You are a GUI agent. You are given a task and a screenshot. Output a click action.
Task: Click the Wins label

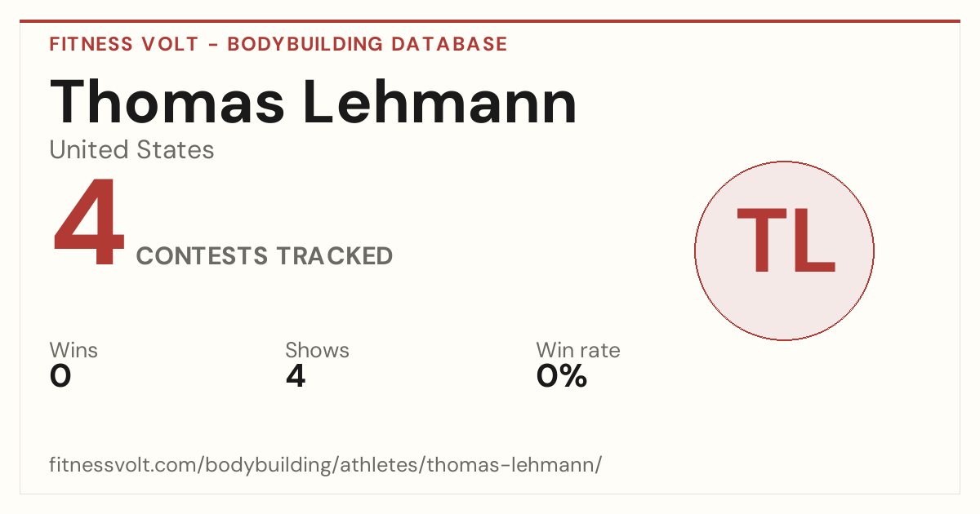pyautogui.click(x=73, y=351)
